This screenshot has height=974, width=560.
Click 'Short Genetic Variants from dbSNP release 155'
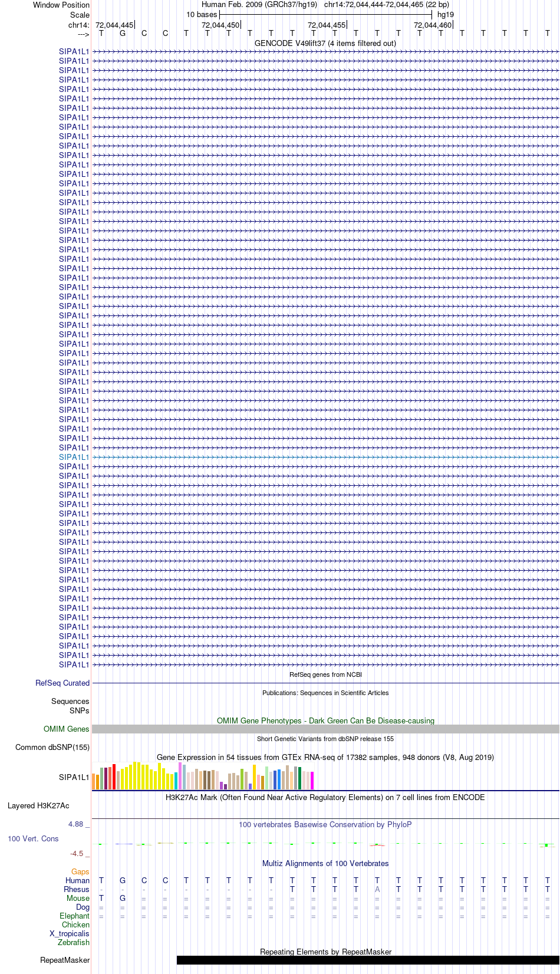pos(325,739)
